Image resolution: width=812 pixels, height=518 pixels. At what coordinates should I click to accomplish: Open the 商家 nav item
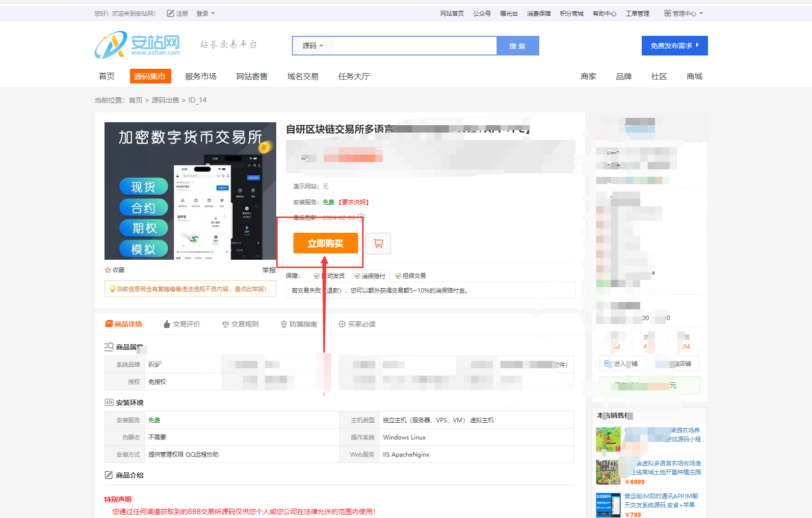tap(588, 76)
